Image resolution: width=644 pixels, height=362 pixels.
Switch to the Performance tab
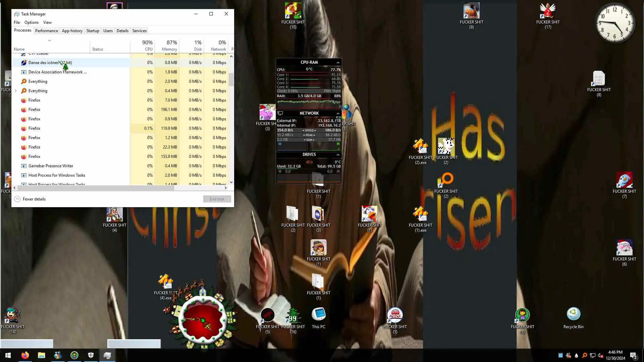coord(46,31)
